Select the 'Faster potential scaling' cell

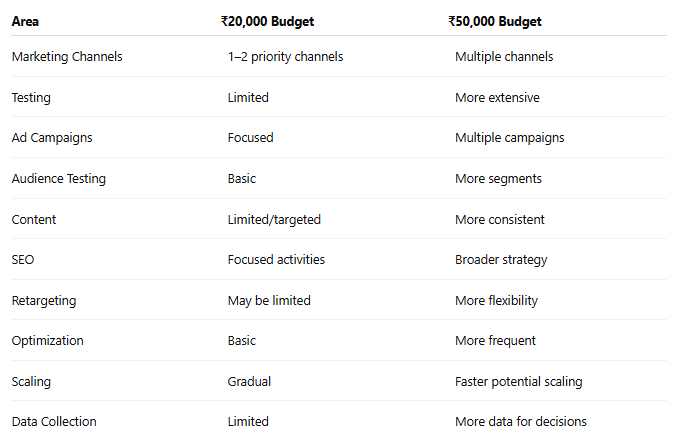[x=519, y=382]
